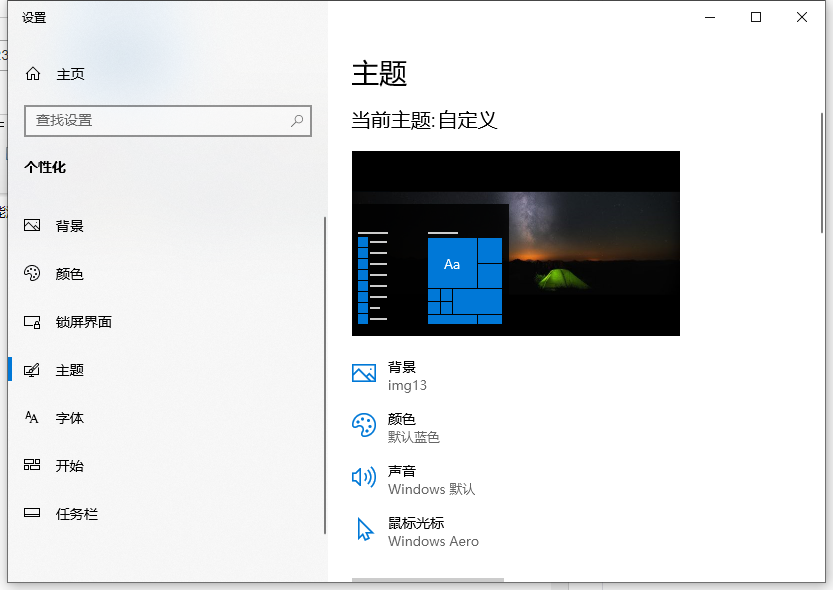The width and height of the screenshot is (833, 590).
Task: Click the current theme preview thumbnail
Action: (515, 243)
